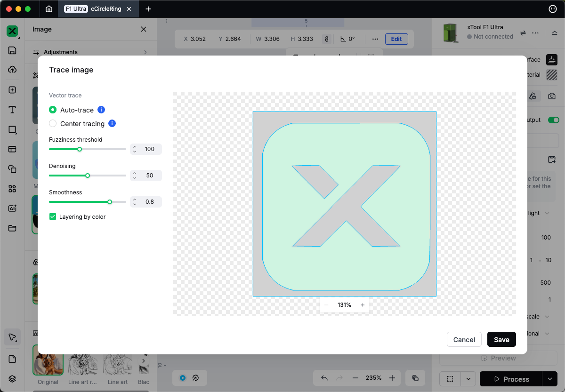Select the Center tracing radio option

53,123
